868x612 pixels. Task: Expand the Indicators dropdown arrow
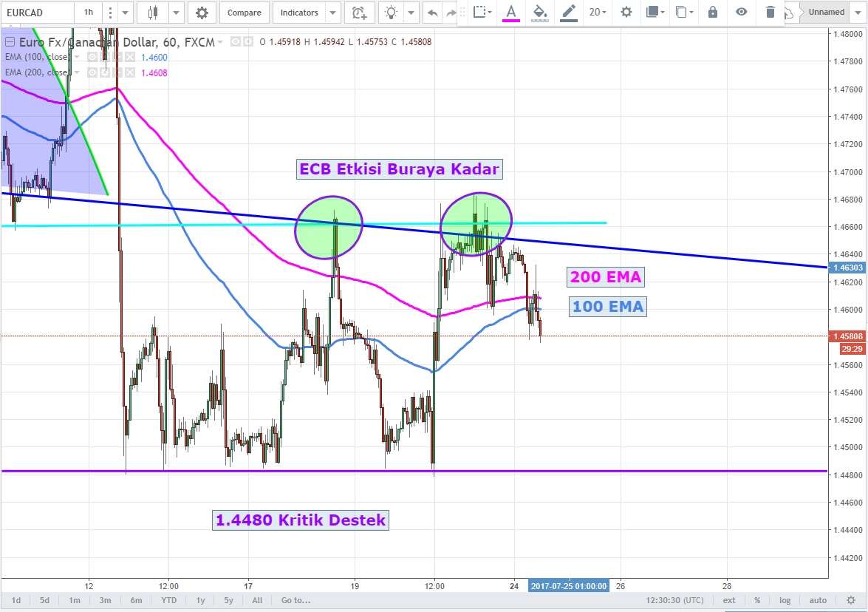[x=333, y=13]
